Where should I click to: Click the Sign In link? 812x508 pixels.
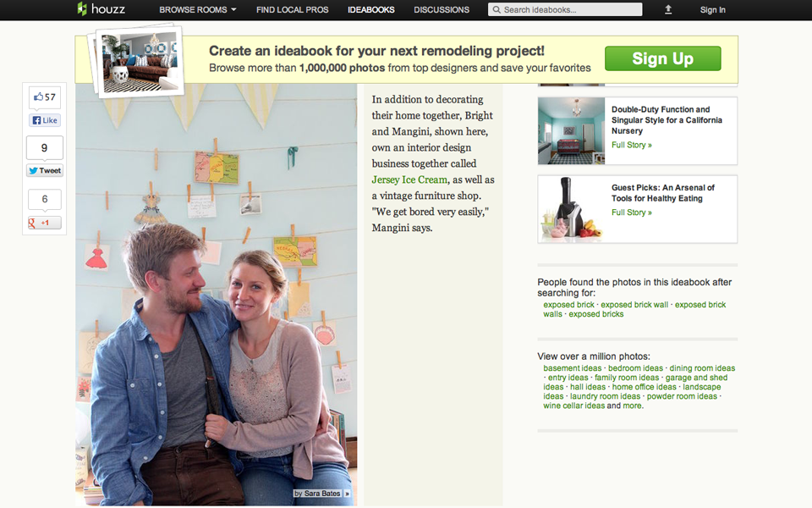click(712, 10)
